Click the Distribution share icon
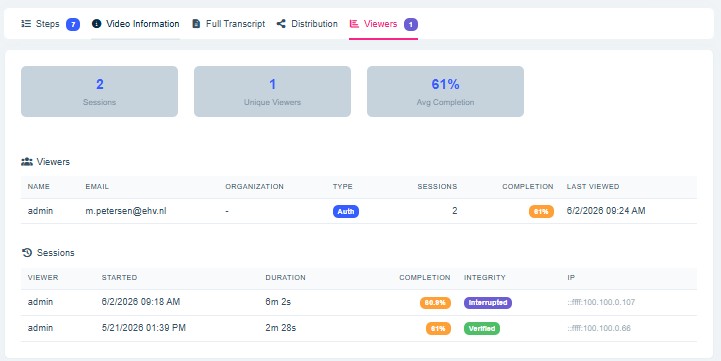This screenshot has width=721, height=361. point(281,24)
